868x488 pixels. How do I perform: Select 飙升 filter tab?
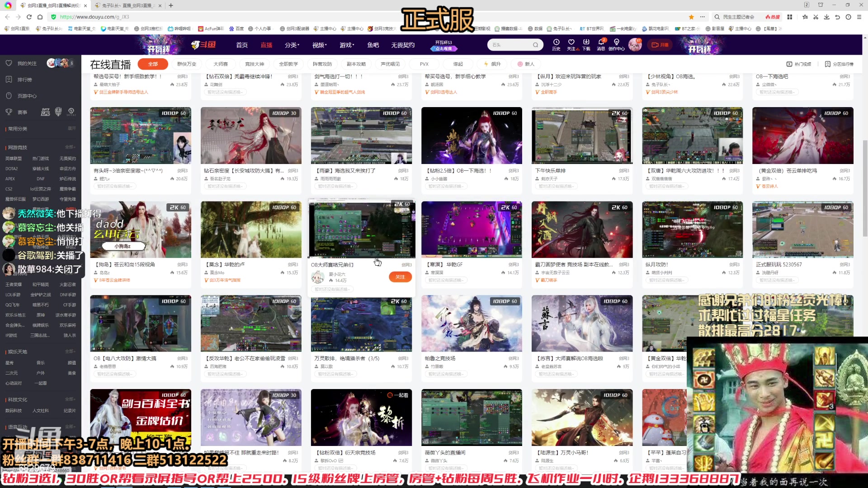pyautogui.click(x=492, y=64)
